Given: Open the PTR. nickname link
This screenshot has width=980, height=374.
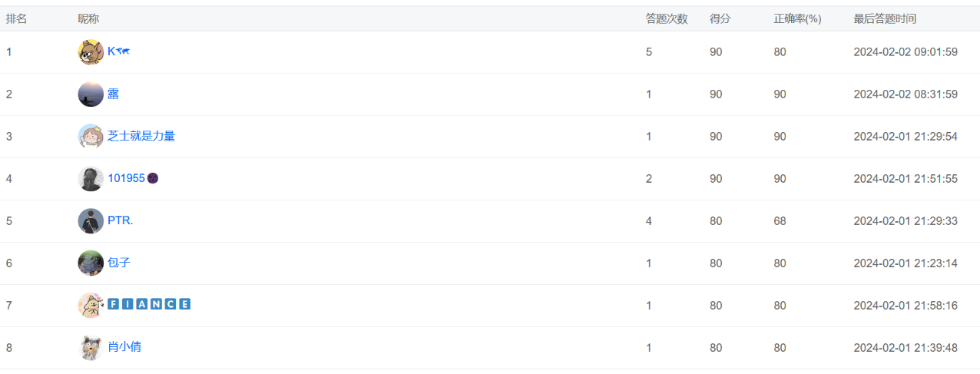Looking at the screenshot, I should click(121, 220).
